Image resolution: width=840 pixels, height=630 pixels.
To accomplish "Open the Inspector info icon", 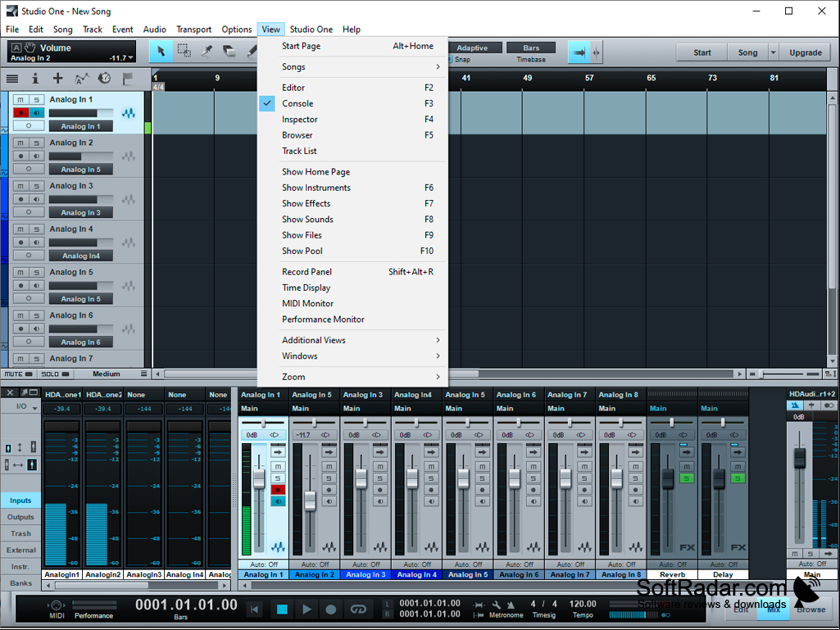I will coord(34,79).
